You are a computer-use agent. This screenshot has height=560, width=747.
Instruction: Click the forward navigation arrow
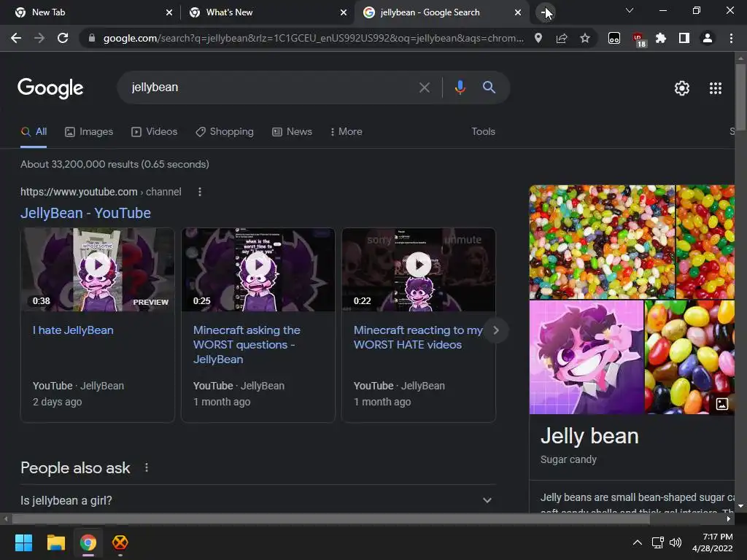coord(39,38)
